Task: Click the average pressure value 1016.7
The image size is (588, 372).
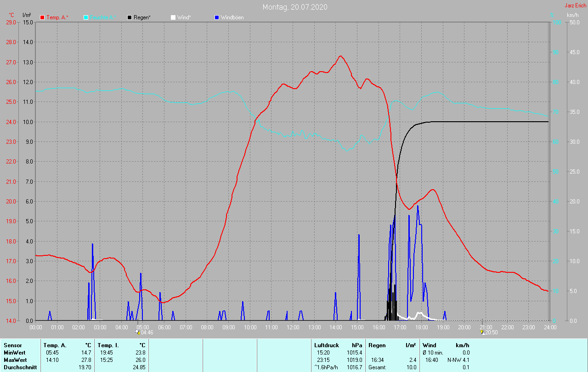Action: tap(354, 367)
